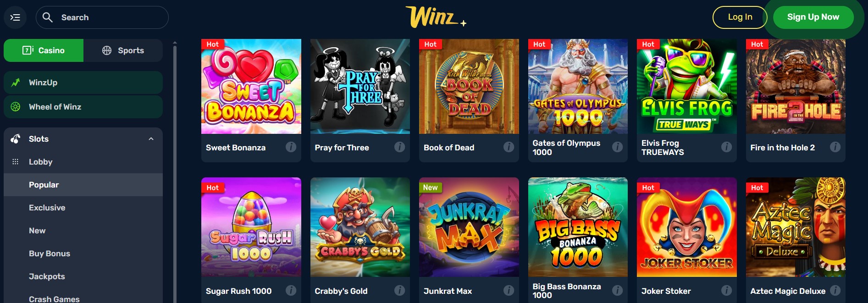868x303 pixels.
Task: Click Sign Up Now
Action: point(813,17)
